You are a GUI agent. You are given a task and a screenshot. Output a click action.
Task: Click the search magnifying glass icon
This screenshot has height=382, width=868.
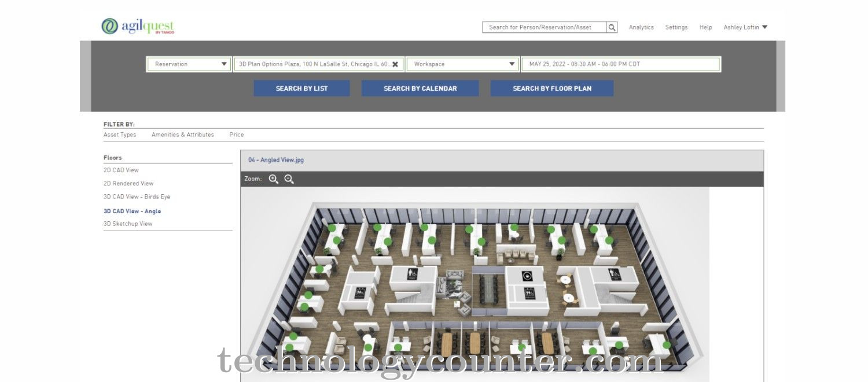point(612,27)
